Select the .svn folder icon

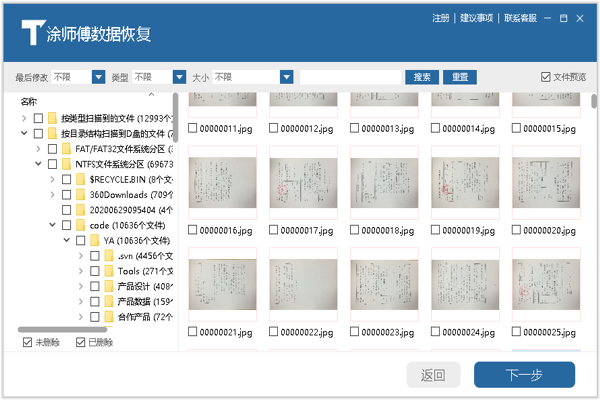(109, 256)
